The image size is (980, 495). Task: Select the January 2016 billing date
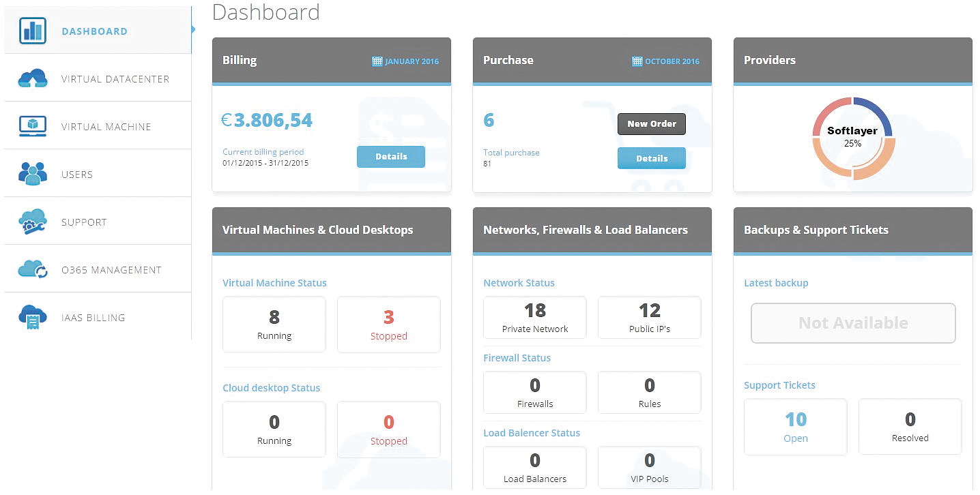coord(405,61)
